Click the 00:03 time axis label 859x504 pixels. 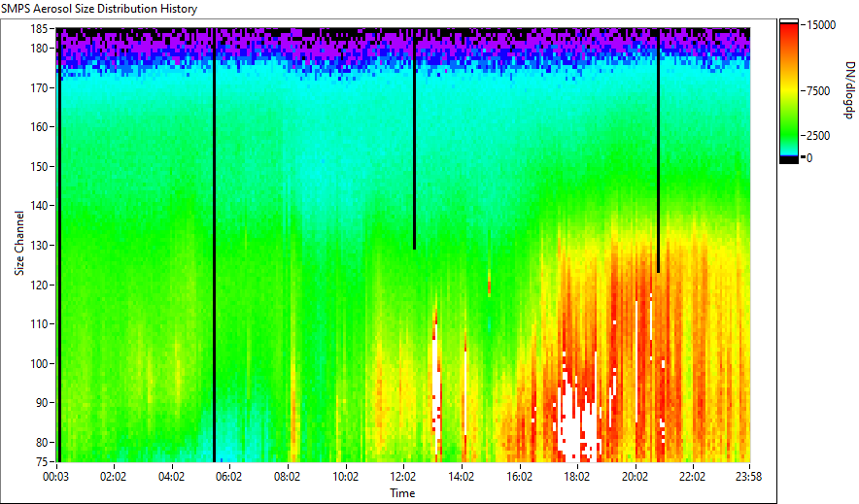click(56, 477)
